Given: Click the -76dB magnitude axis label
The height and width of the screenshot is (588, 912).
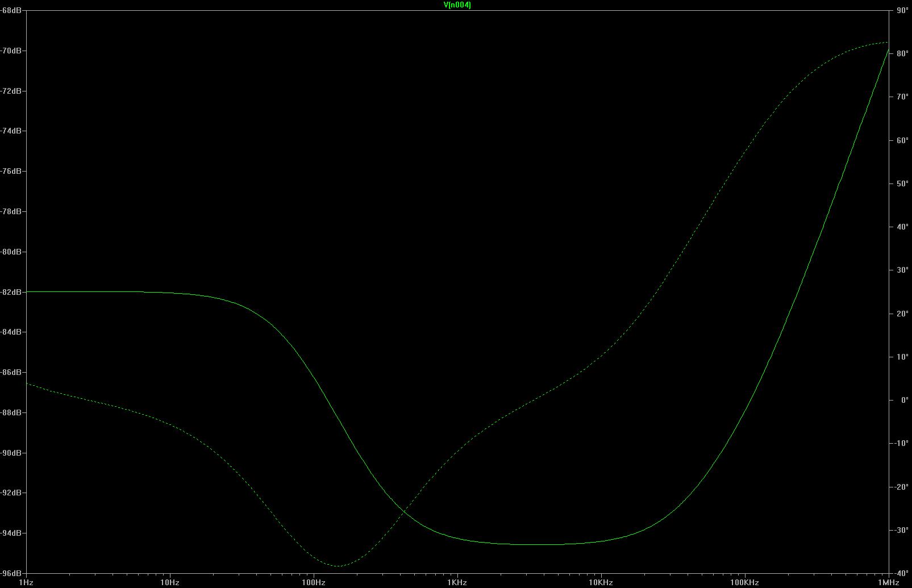Looking at the screenshot, I should (11, 172).
